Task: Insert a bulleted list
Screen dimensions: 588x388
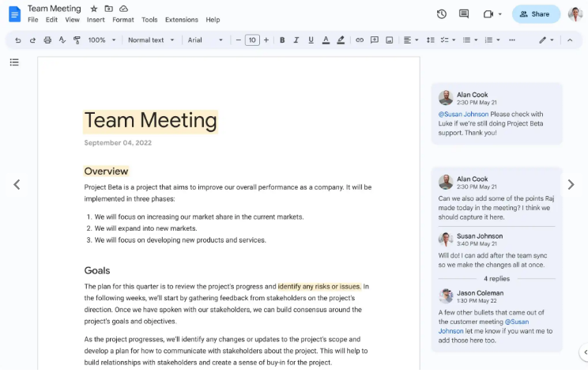Action: [x=466, y=40]
